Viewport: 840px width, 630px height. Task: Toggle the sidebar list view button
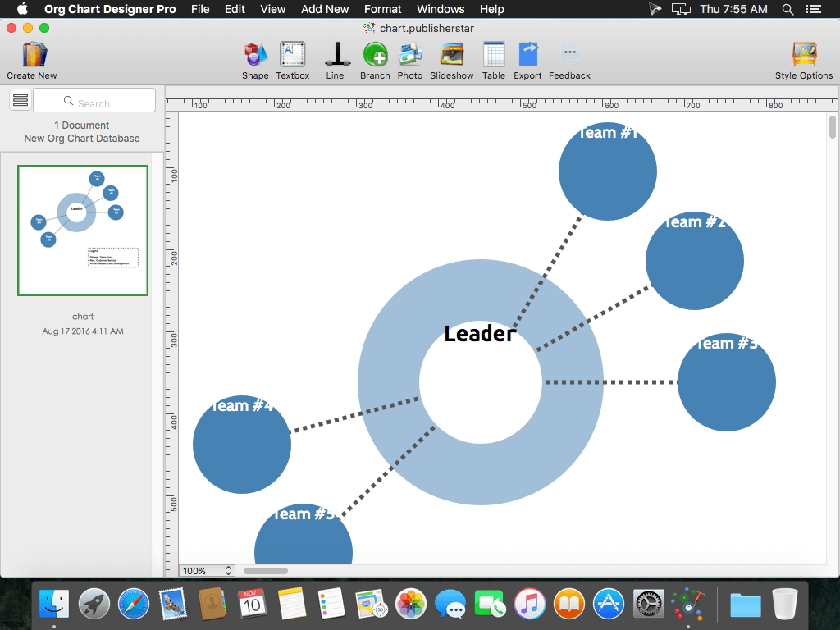pyautogui.click(x=21, y=100)
